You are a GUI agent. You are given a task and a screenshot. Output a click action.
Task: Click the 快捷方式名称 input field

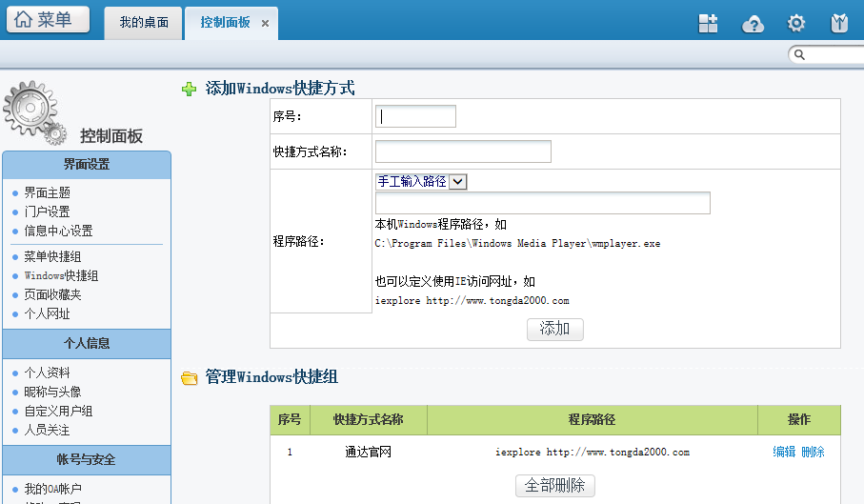click(463, 151)
